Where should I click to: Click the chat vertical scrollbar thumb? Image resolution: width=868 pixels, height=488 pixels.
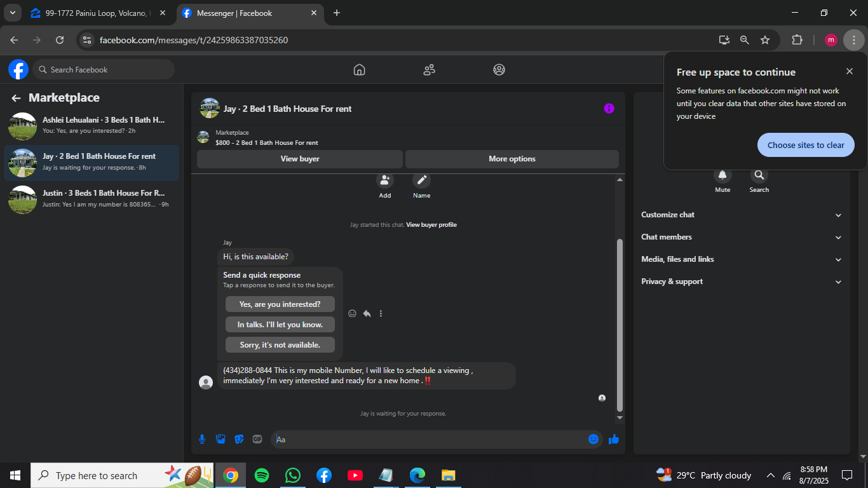click(x=620, y=325)
